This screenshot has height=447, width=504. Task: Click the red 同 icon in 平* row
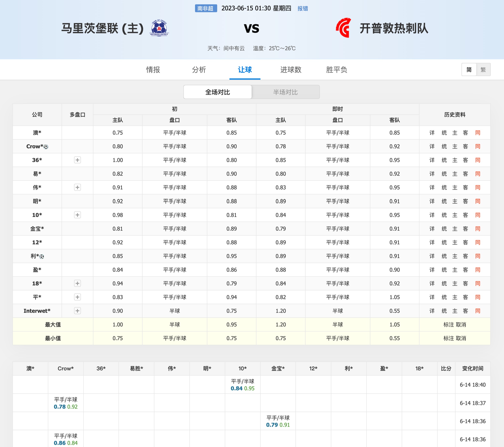478,297
